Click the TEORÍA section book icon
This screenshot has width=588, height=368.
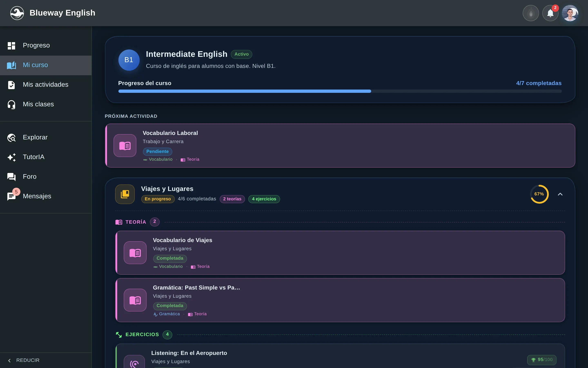pyautogui.click(x=119, y=222)
